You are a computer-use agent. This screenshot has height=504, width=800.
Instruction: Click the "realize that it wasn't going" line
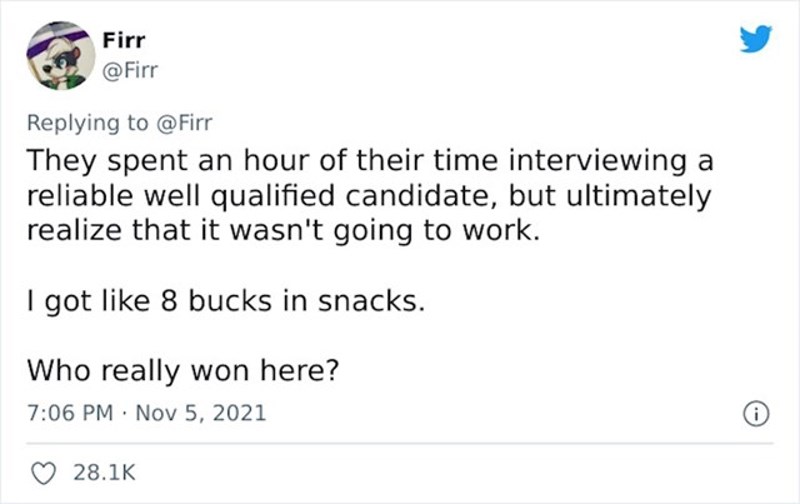pos(288,232)
